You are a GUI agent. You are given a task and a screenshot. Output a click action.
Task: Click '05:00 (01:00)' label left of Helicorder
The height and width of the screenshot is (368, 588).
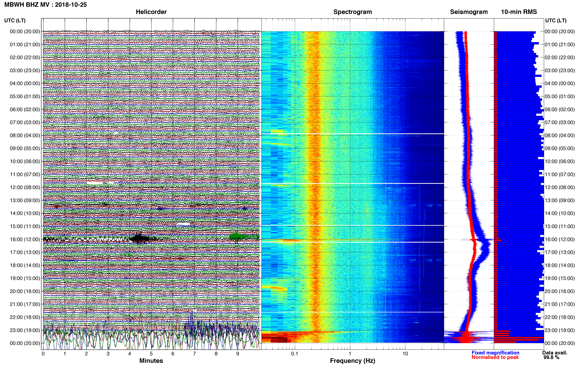point(25,96)
